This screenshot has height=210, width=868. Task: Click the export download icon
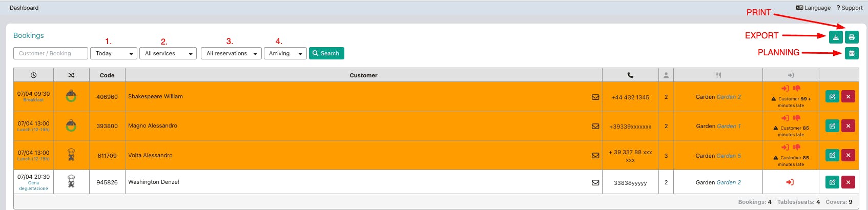836,37
